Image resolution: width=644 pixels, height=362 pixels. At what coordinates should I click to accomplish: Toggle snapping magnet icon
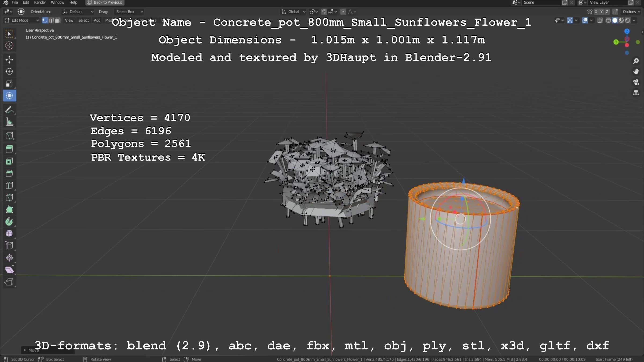[324, 12]
